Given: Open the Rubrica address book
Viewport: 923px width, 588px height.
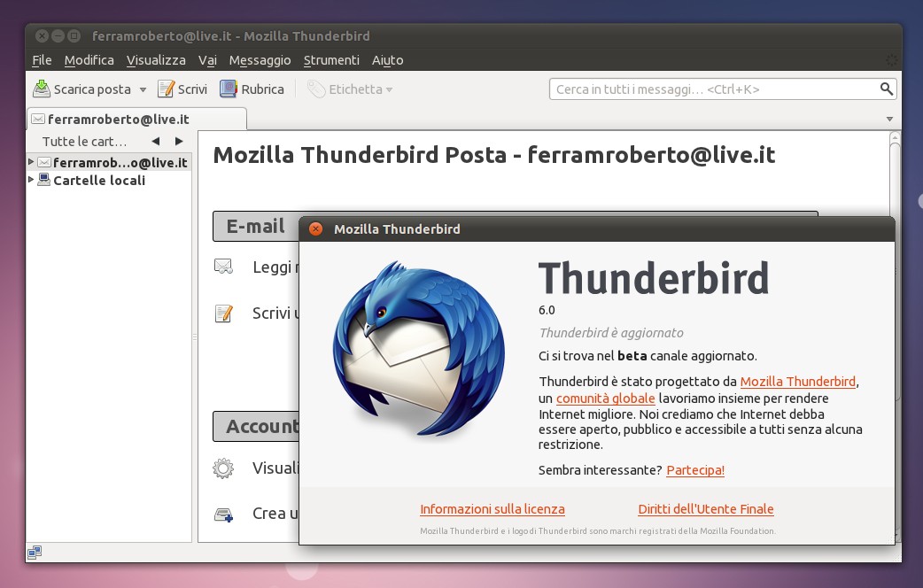Looking at the screenshot, I should click(x=252, y=89).
